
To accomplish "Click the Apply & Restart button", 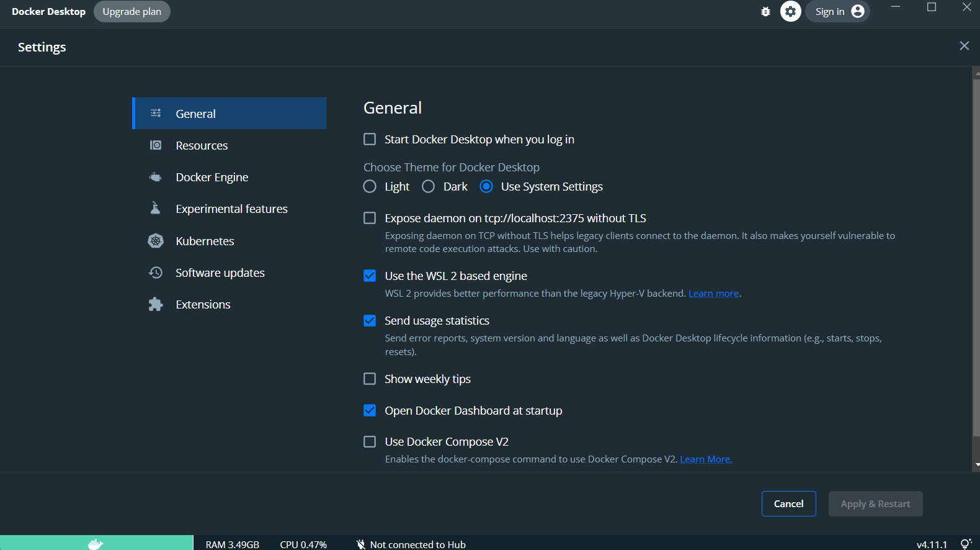I will [876, 503].
